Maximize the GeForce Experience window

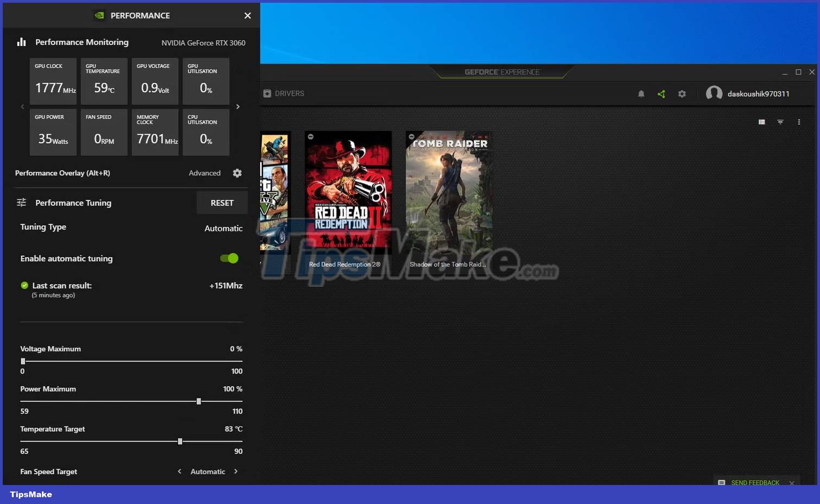click(x=798, y=72)
